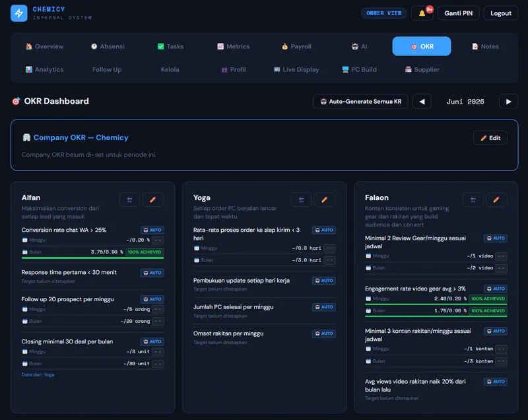
Task: Click AUTO badge for Pembukuan update
Action: (x=324, y=281)
